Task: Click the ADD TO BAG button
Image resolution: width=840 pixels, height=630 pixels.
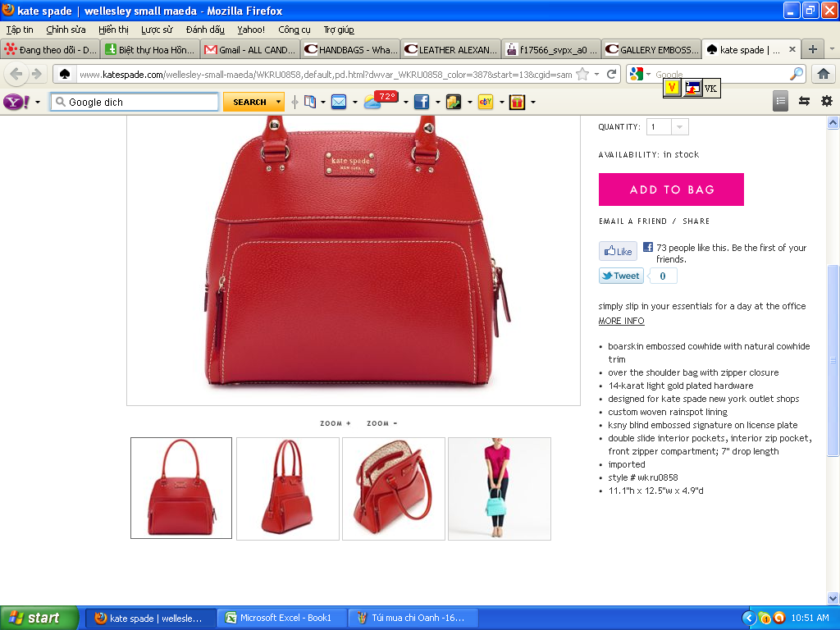Action: (671, 189)
